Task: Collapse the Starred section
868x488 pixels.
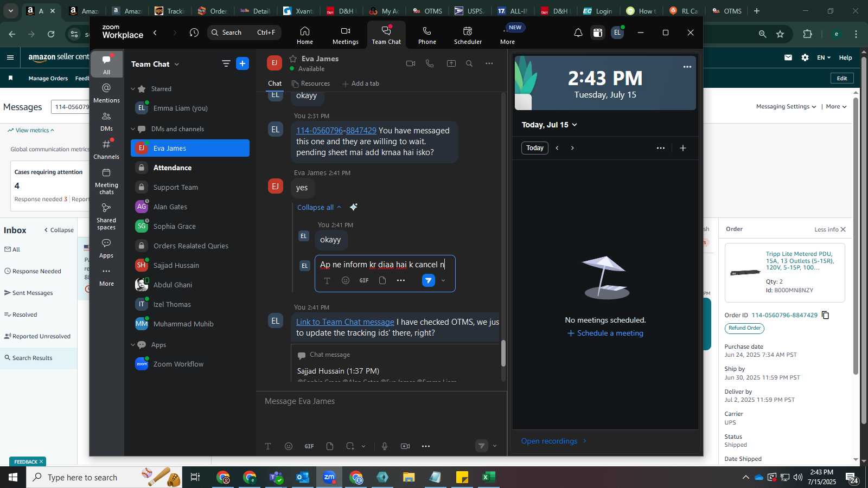Action: 133,89
